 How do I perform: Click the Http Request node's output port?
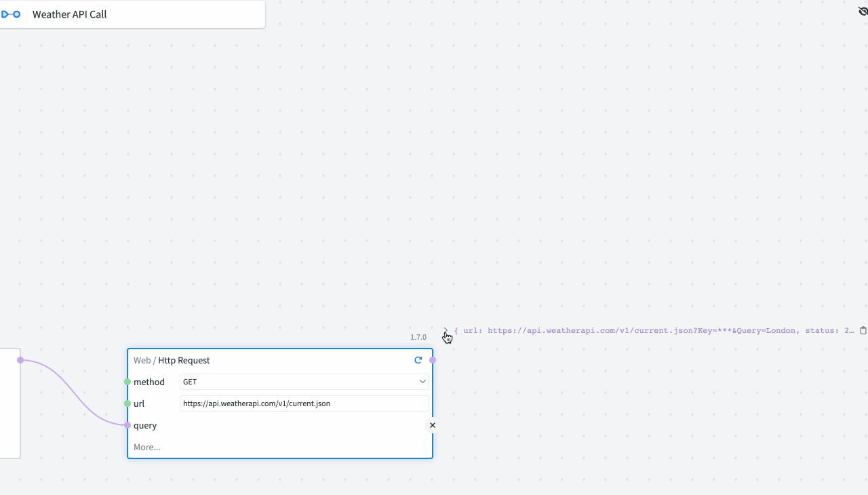pyautogui.click(x=433, y=360)
